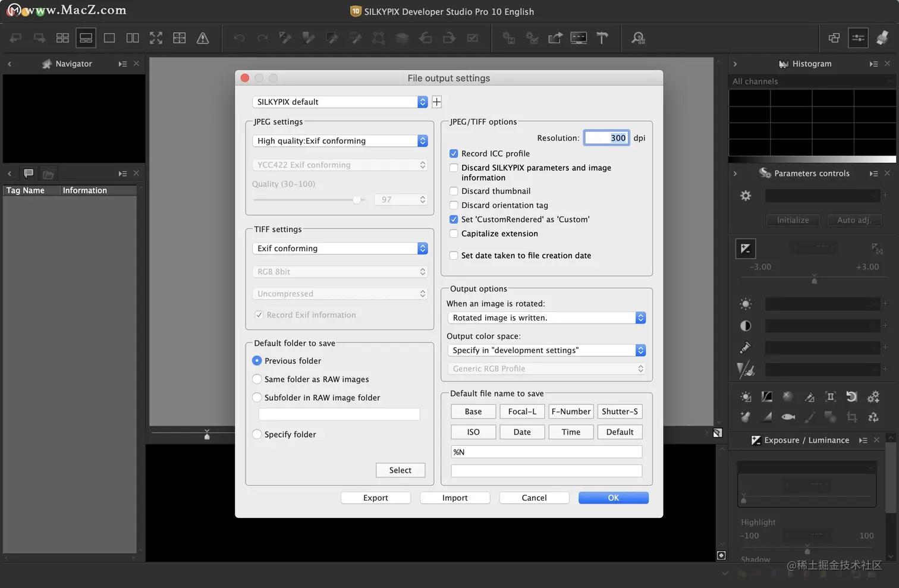Click the color paint tube icon
This screenshot has height=588, width=899.
point(746,347)
